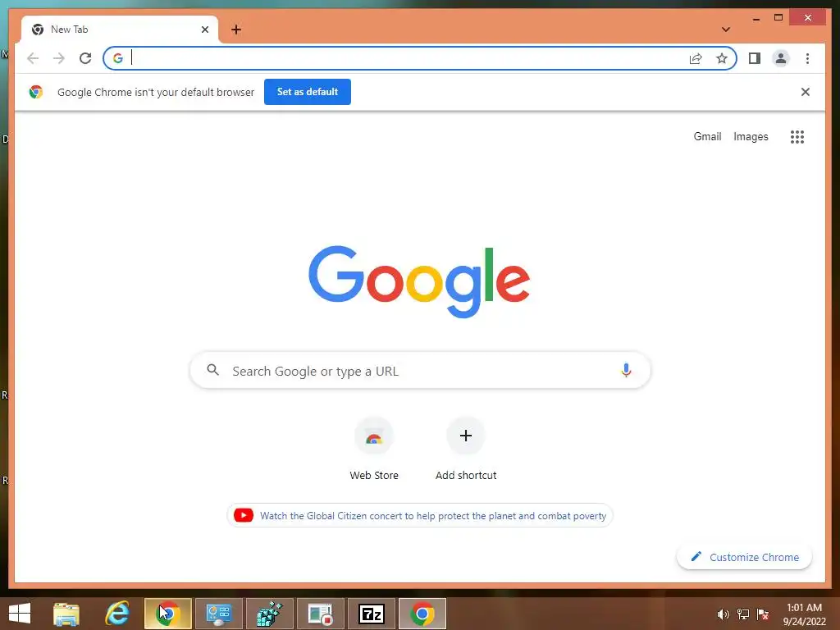
Task: Open Chrome's three-dot menu
Action: coord(807,58)
